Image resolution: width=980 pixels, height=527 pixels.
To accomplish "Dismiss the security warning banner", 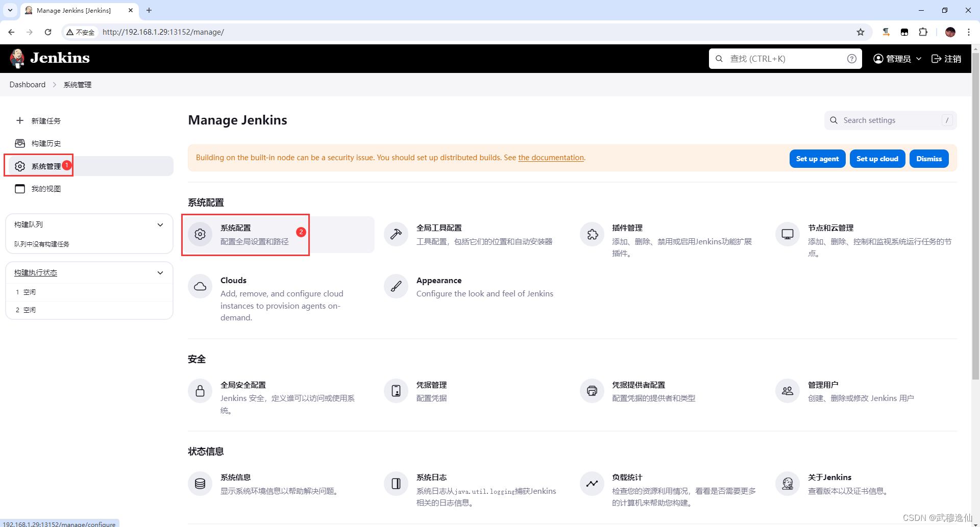I will click(929, 159).
